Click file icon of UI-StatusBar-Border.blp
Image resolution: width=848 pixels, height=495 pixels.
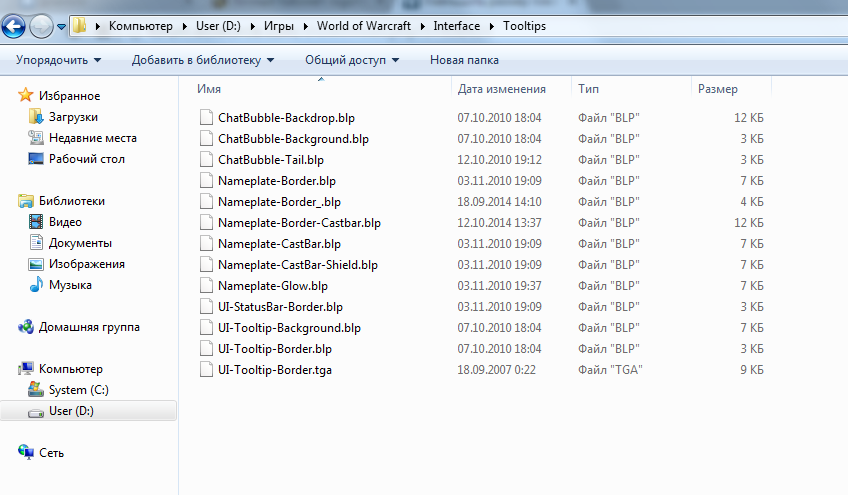point(206,307)
